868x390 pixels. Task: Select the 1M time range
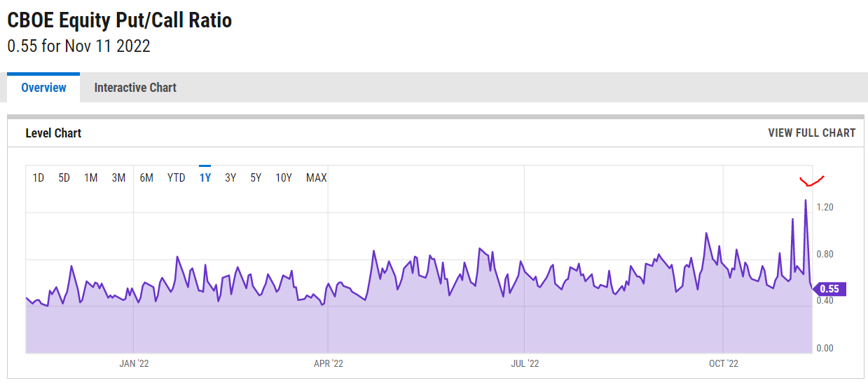91,177
